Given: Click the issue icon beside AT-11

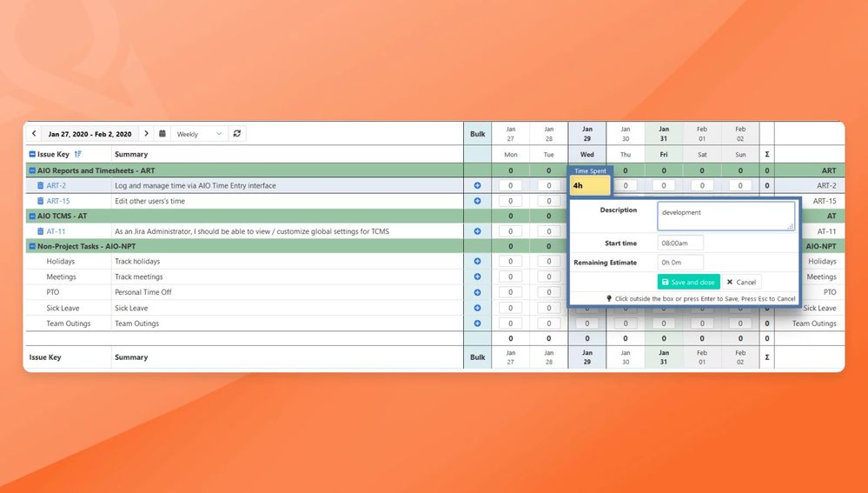Looking at the screenshot, I should click(x=41, y=231).
